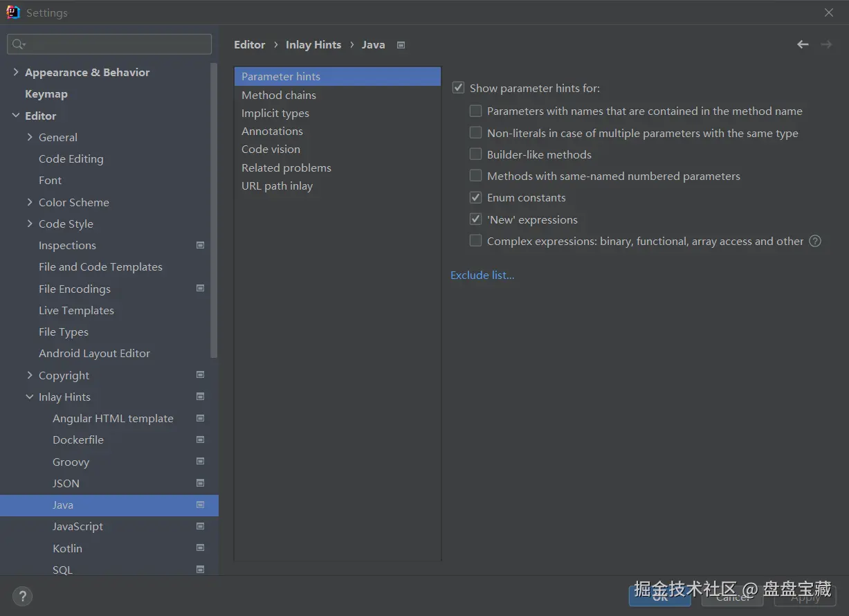849x616 pixels.
Task: Click the marker icon beside Groovy
Action: point(201,461)
